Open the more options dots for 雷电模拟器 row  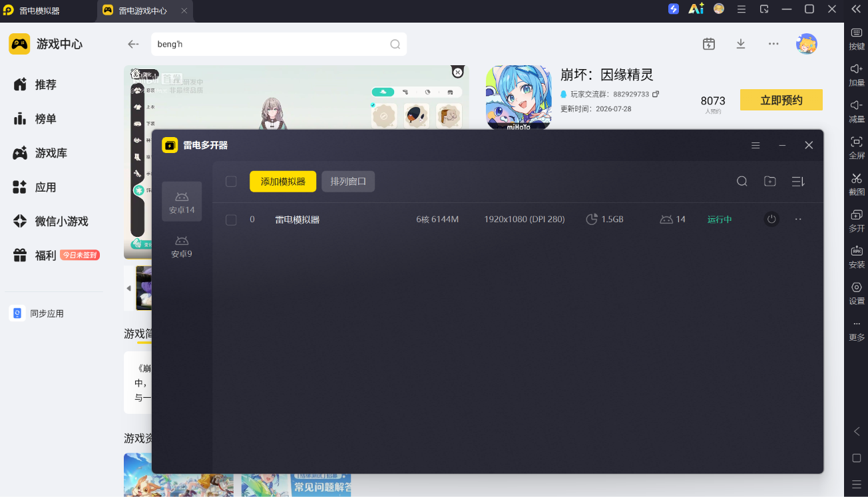798,219
